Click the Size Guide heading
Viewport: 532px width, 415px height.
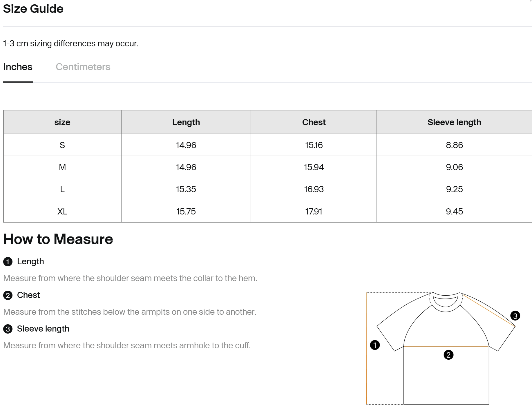click(33, 9)
